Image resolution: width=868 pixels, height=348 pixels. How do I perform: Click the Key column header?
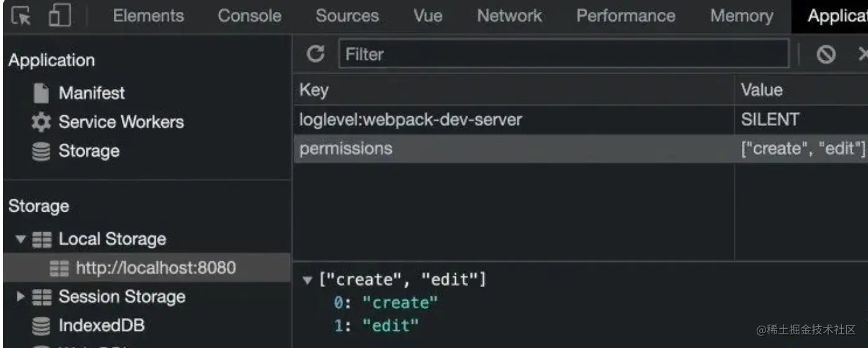[x=314, y=90]
